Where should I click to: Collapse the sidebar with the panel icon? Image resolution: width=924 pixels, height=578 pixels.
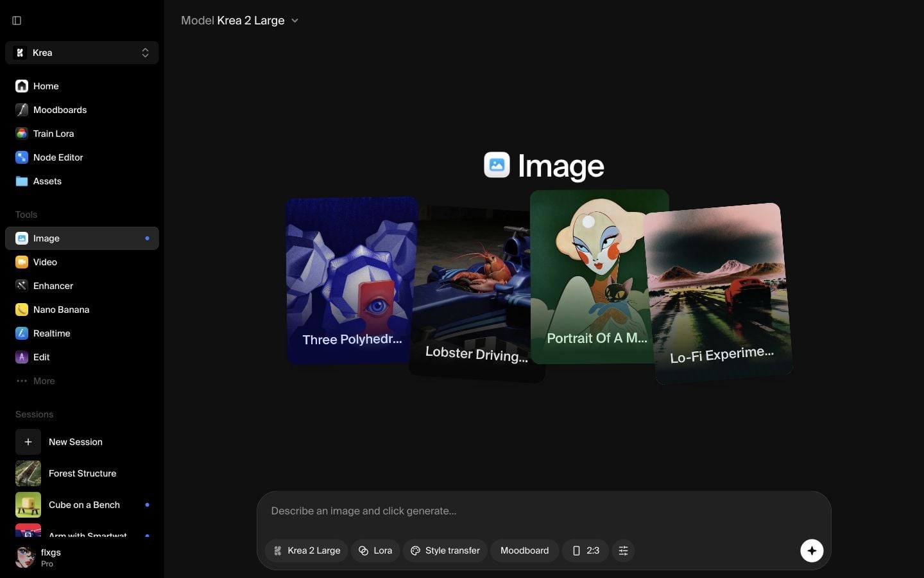tap(17, 21)
